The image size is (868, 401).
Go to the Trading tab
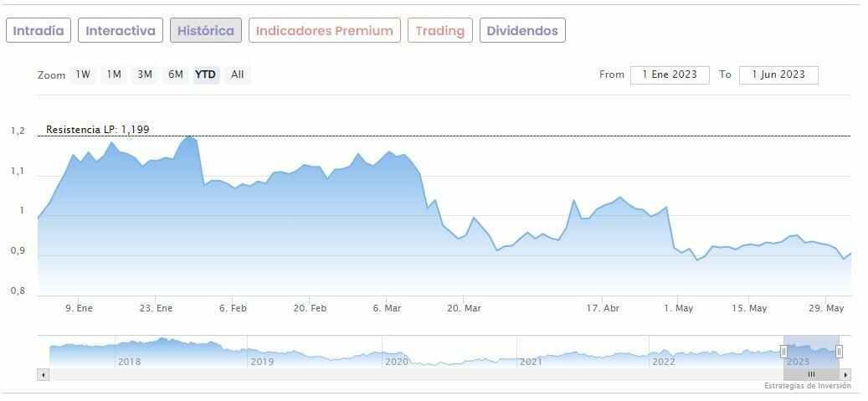[439, 31]
